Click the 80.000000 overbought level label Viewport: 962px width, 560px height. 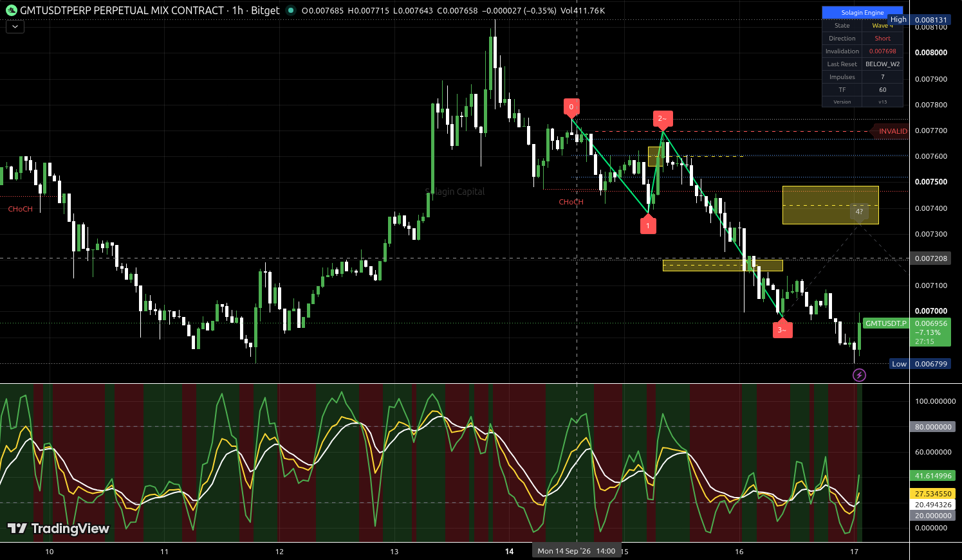932,427
